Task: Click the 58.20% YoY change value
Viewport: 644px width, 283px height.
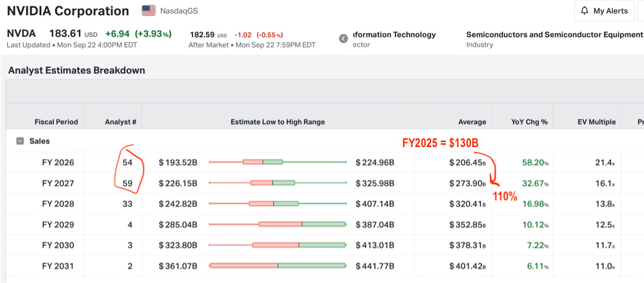Action: coord(535,162)
